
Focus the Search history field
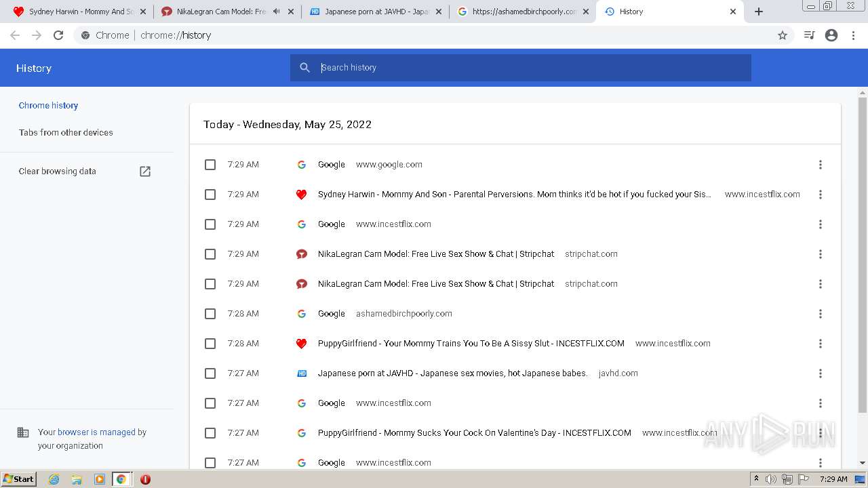(x=521, y=68)
